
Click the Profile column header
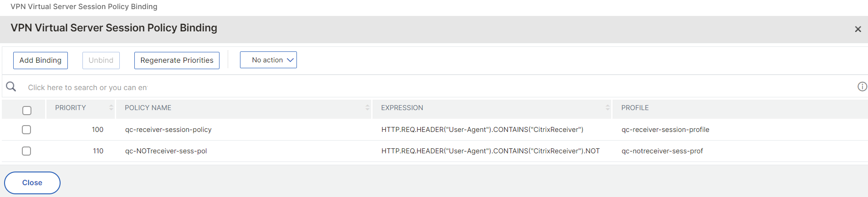tap(635, 108)
